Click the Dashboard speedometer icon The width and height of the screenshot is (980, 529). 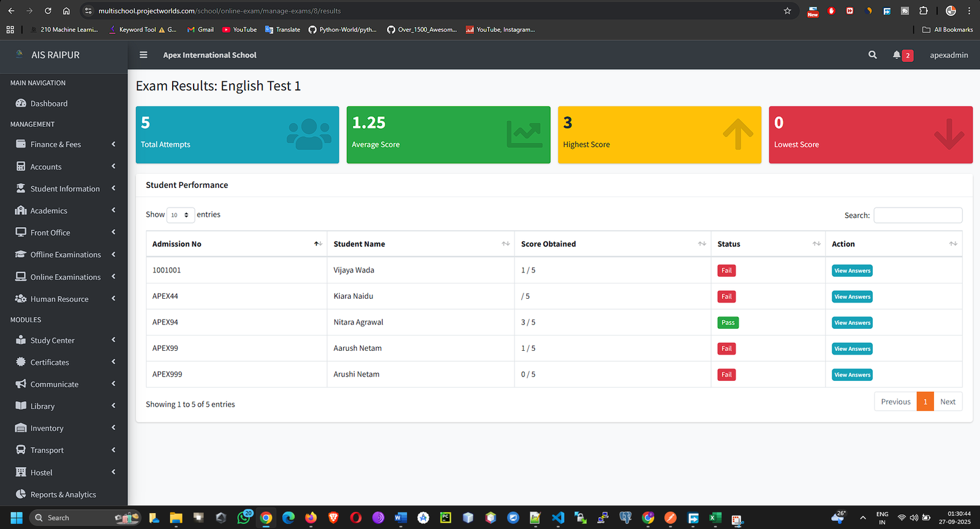pyautogui.click(x=21, y=103)
